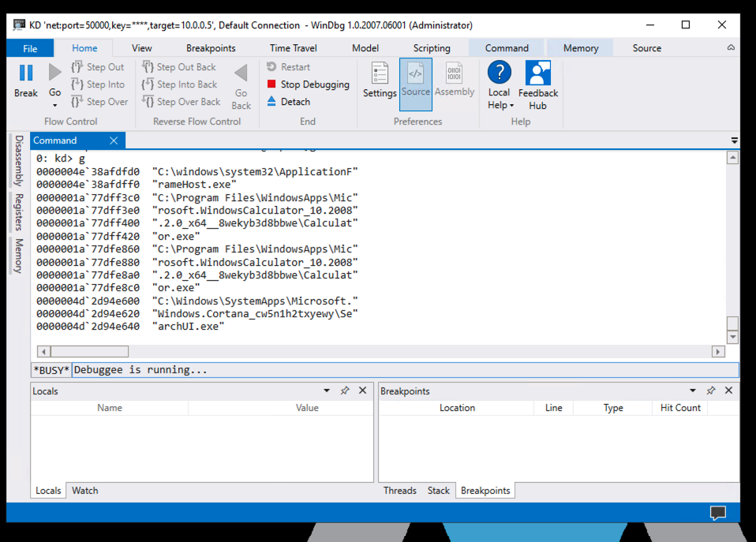Click the command input field
The height and width of the screenshot is (542, 756).
(x=405, y=370)
